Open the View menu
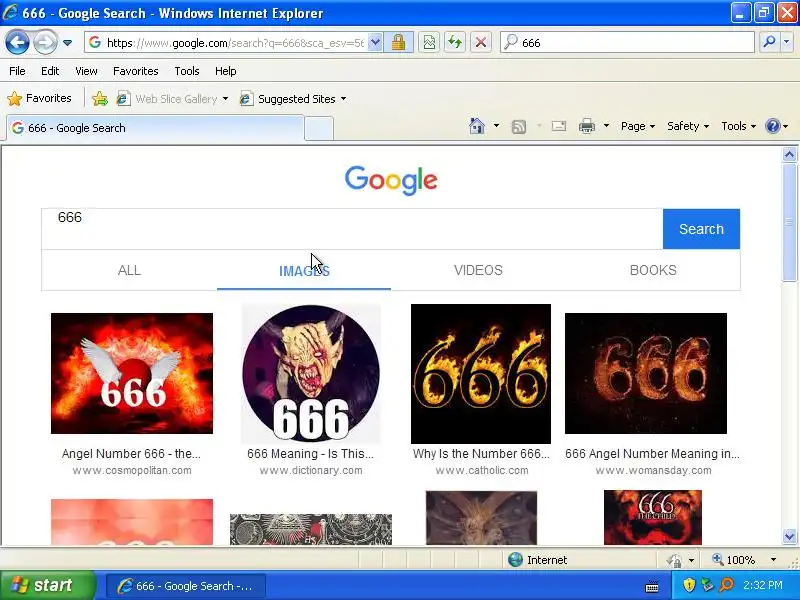This screenshot has width=800, height=600. (86, 71)
